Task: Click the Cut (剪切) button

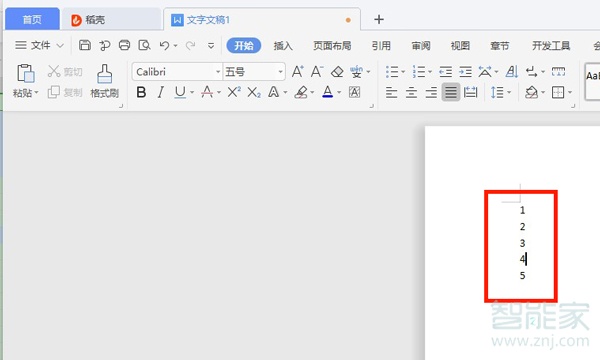Action: [x=65, y=72]
